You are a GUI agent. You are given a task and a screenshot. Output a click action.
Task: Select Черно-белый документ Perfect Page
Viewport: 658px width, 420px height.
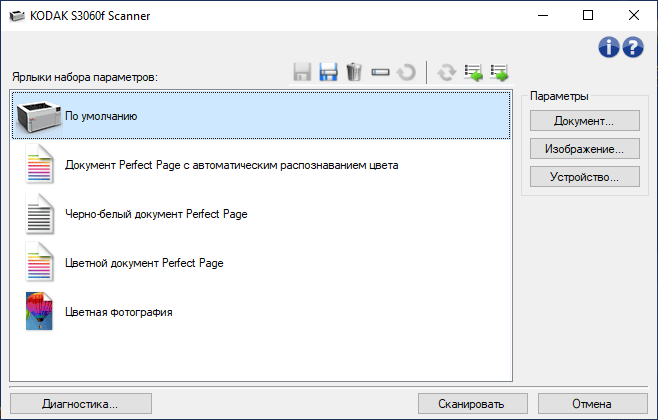(261, 214)
